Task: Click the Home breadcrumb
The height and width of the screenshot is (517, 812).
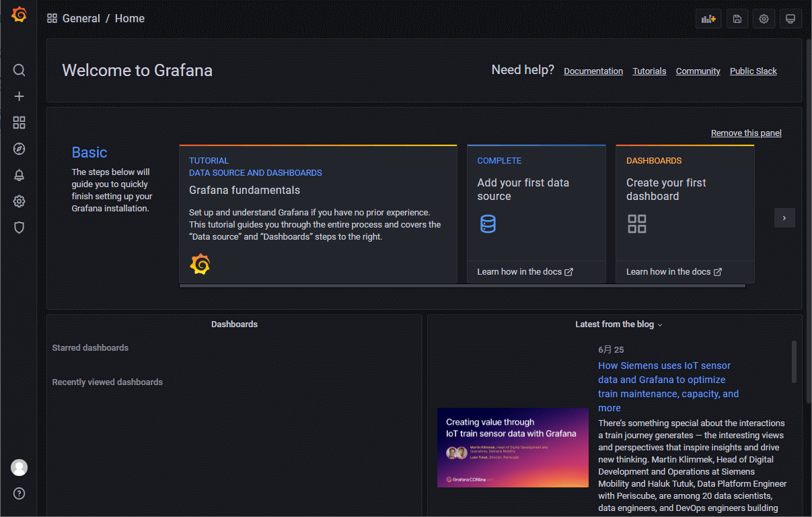Action: tap(130, 18)
